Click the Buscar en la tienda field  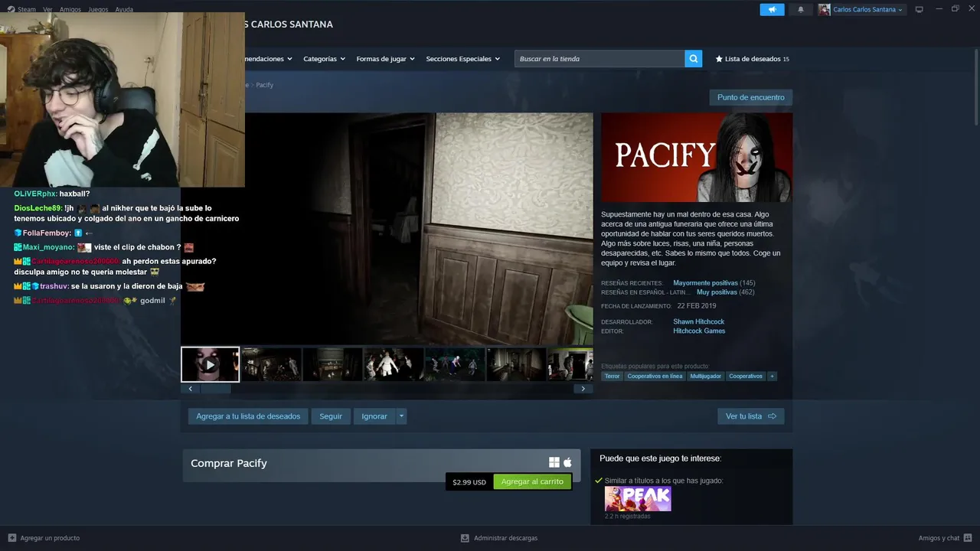pos(599,59)
